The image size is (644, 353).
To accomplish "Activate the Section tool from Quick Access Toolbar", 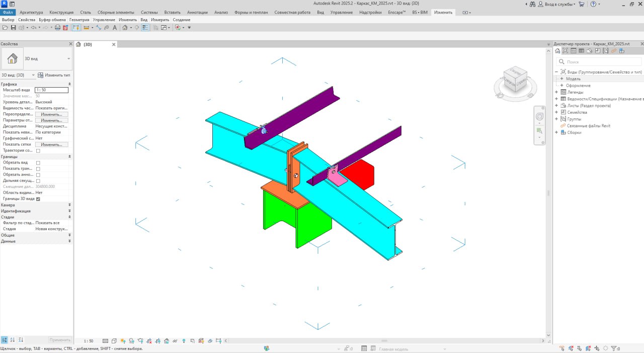I will click(136, 28).
